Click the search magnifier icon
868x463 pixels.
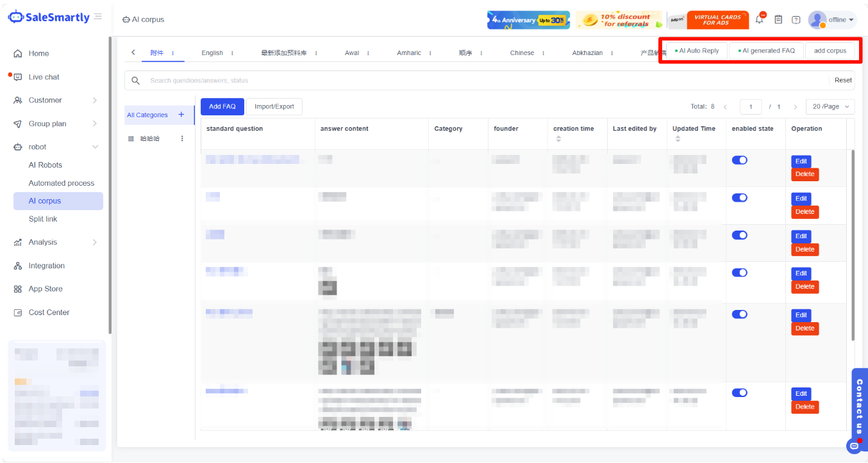pos(135,81)
